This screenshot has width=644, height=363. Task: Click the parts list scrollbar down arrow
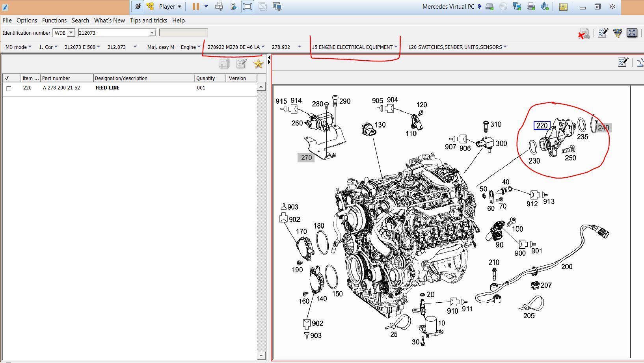coord(261,356)
